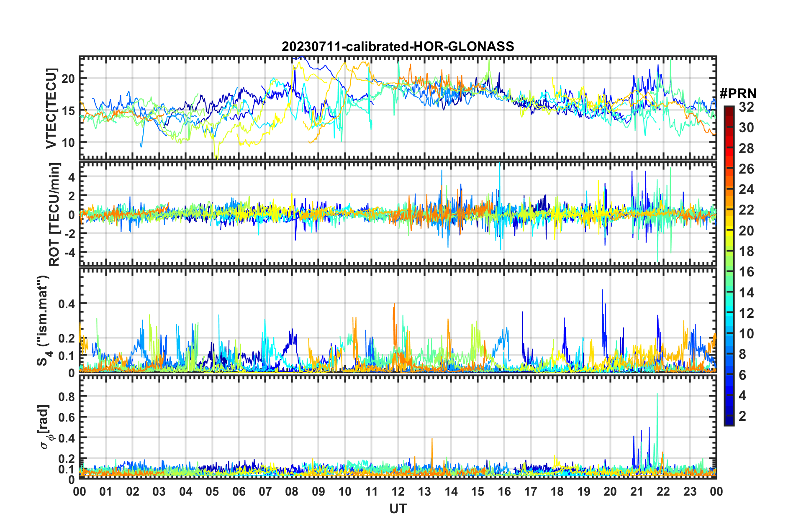
Task: Click VTEC axis tick label "10"
Action: point(68,143)
